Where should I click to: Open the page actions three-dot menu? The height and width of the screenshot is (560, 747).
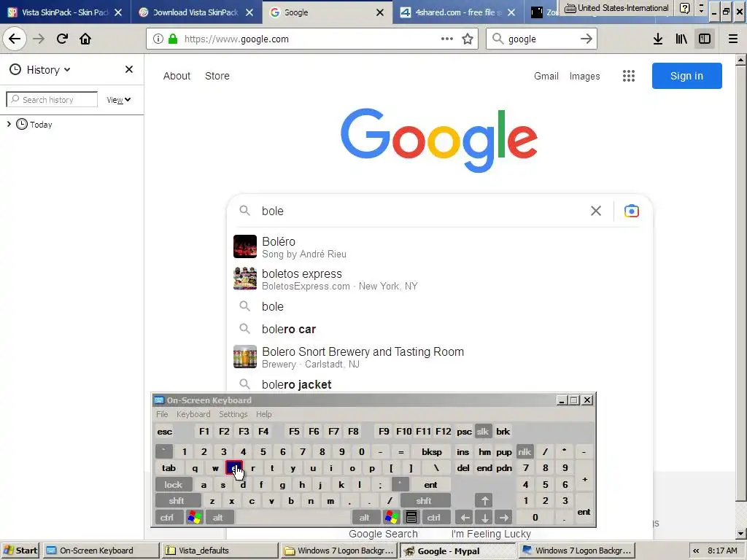tap(447, 39)
